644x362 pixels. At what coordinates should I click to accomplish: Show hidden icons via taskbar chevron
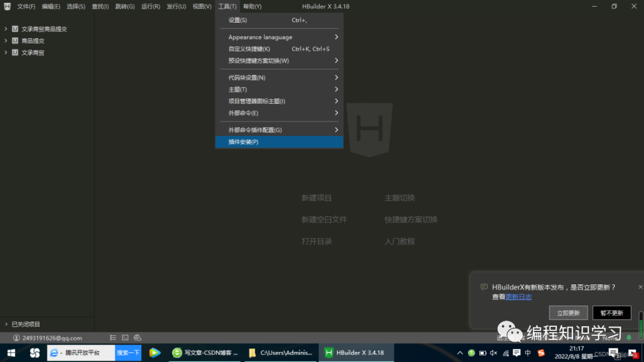point(460,352)
